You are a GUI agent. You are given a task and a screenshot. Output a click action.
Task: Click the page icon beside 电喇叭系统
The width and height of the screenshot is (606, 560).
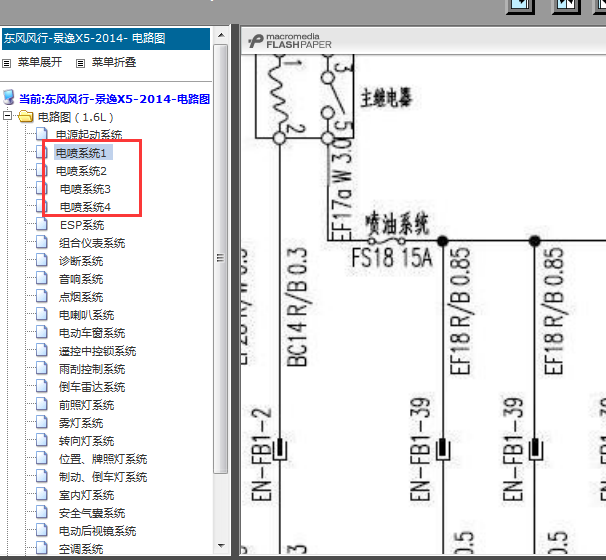coord(42,314)
